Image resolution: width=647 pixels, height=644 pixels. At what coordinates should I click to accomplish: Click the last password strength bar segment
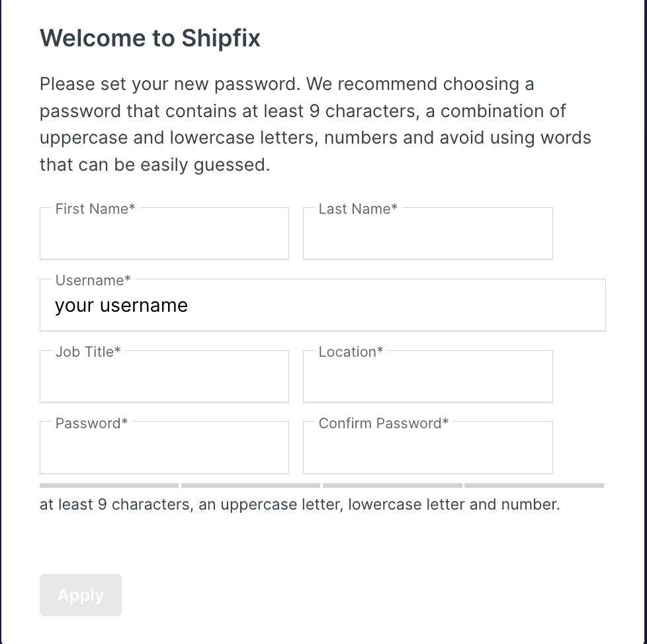pos(534,485)
